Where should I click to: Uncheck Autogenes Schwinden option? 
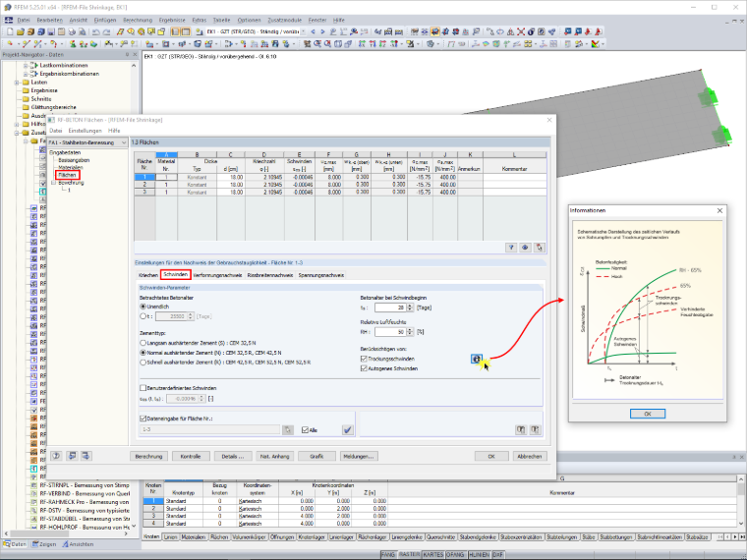(x=364, y=368)
